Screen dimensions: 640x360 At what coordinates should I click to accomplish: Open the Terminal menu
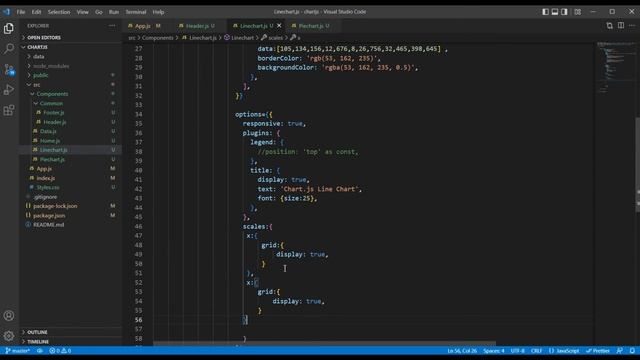click(x=136, y=12)
